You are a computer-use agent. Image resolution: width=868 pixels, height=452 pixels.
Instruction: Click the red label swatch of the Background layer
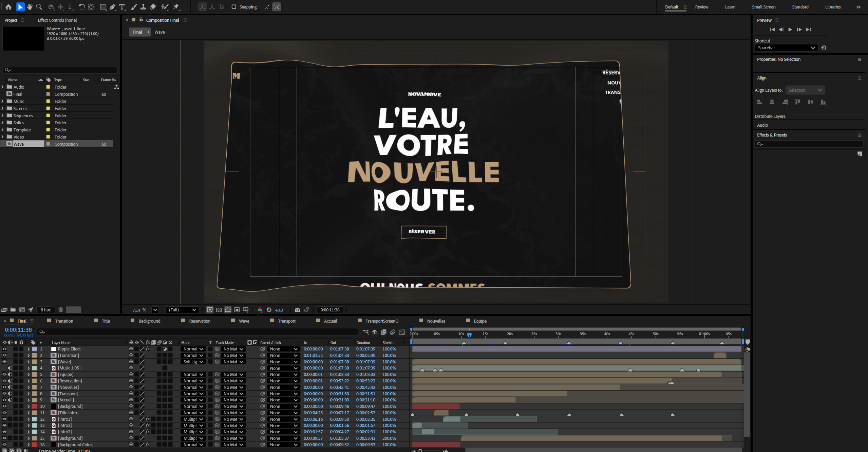(34, 406)
